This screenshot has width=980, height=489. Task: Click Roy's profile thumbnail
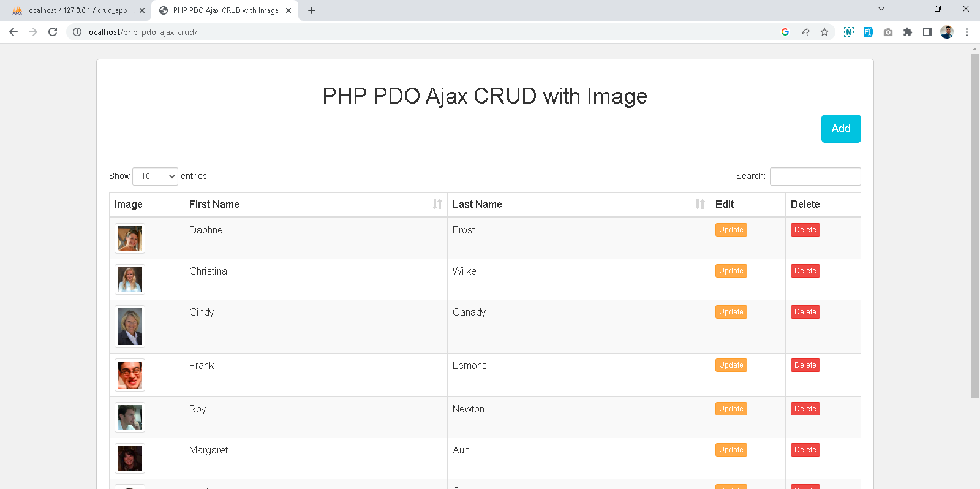(x=130, y=417)
